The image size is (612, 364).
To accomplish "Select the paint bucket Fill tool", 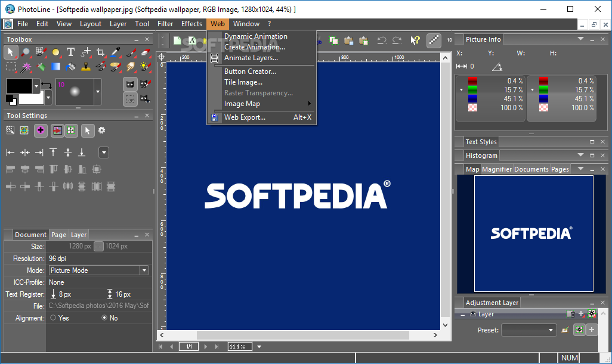I will click(x=70, y=67).
